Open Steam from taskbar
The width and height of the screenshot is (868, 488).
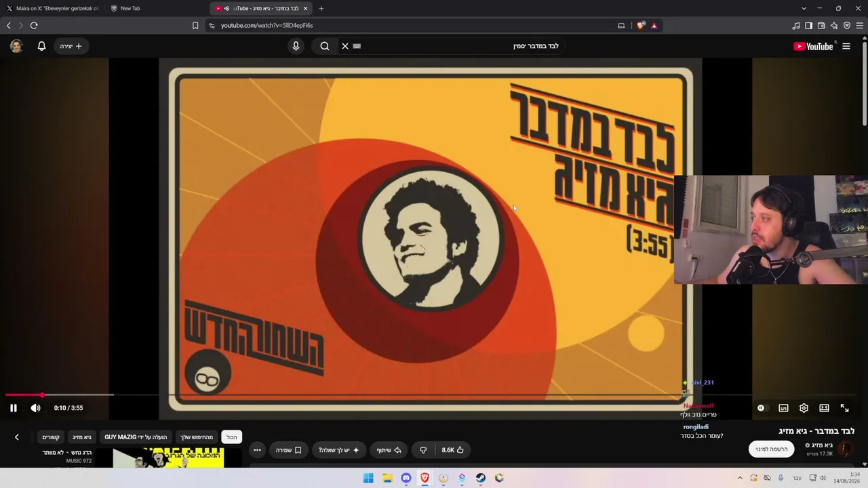[x=481, y=478]
